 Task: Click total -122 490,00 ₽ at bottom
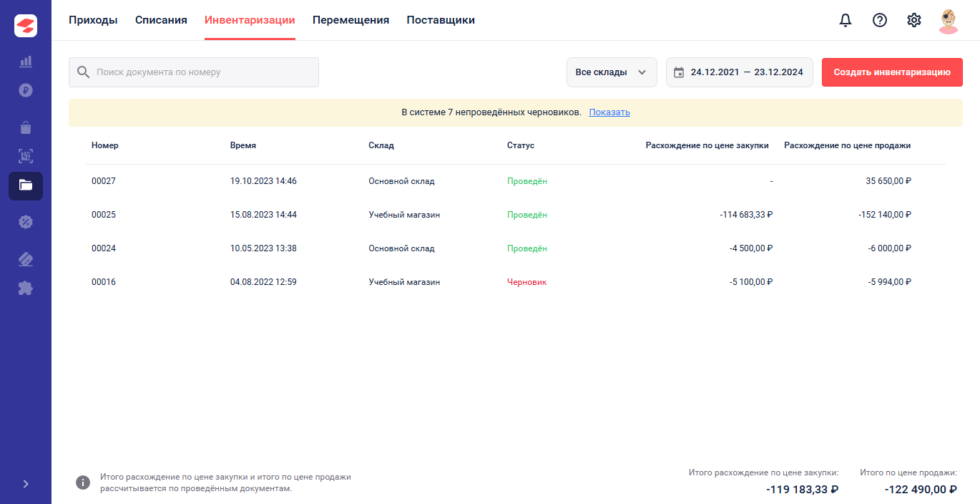click(921, 490)
